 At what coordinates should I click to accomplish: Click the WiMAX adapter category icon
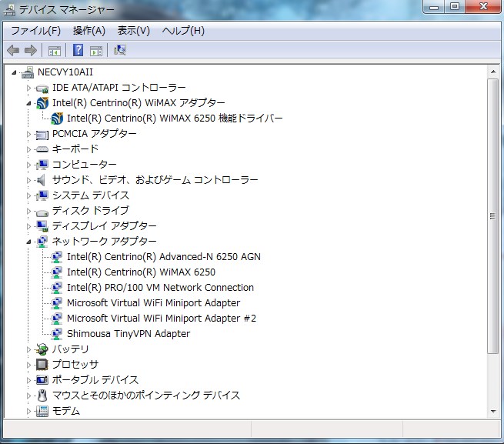pyautogui.click(x=42, y=103)
